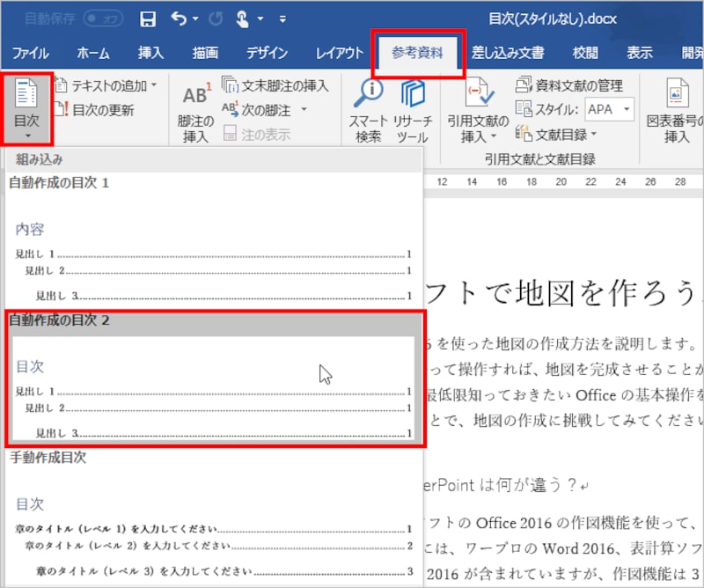Viewport: 704px width, 588px height.
Task: Insert a citation via 引用文献の挿入
Action: click(x=479, y=108)
